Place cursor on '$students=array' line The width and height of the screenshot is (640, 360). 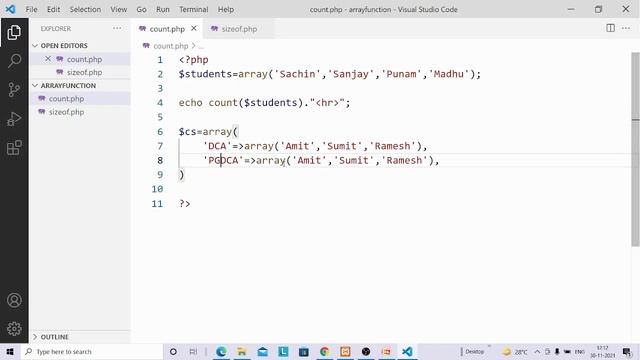pos(330,74)
